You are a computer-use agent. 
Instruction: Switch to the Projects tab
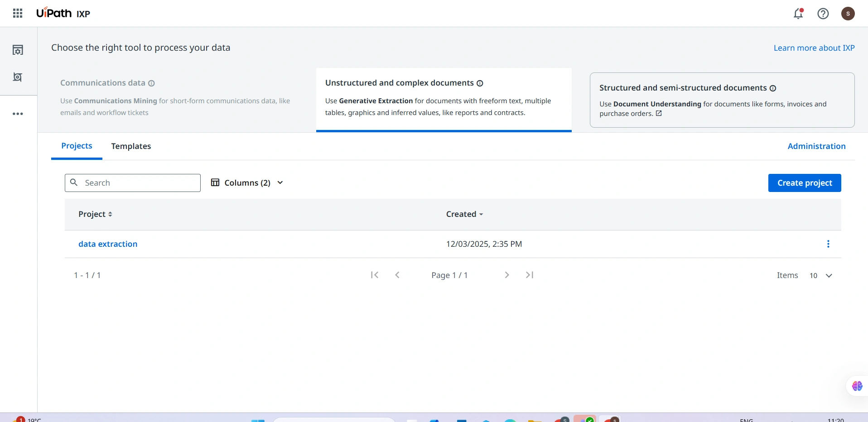pyautogui.click(x=77, y=146)
